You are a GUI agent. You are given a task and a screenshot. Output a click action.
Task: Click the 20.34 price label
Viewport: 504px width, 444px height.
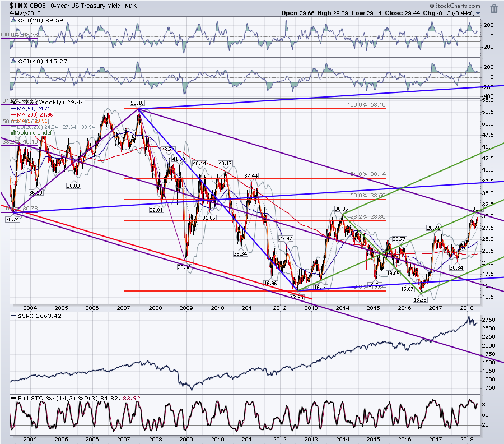[x=456, y=267]
